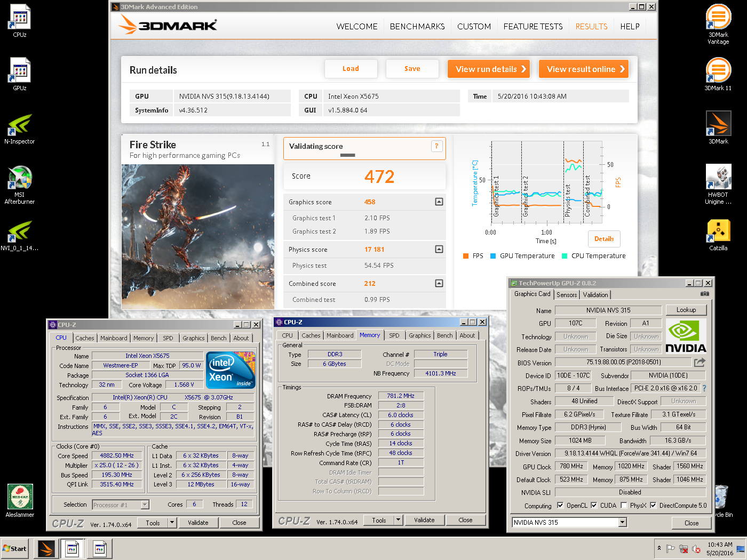Image resolution: width=747 pixels, height=560 pixels.
Task: Open SPD tab in Memory CPU-Z window
Action: point(394,335)
